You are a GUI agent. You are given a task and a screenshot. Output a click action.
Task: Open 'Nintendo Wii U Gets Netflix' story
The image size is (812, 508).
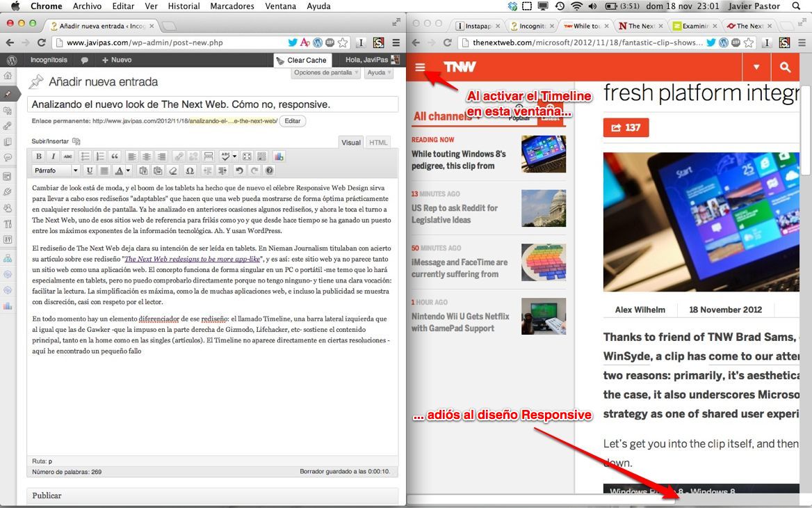click(460, 322)
